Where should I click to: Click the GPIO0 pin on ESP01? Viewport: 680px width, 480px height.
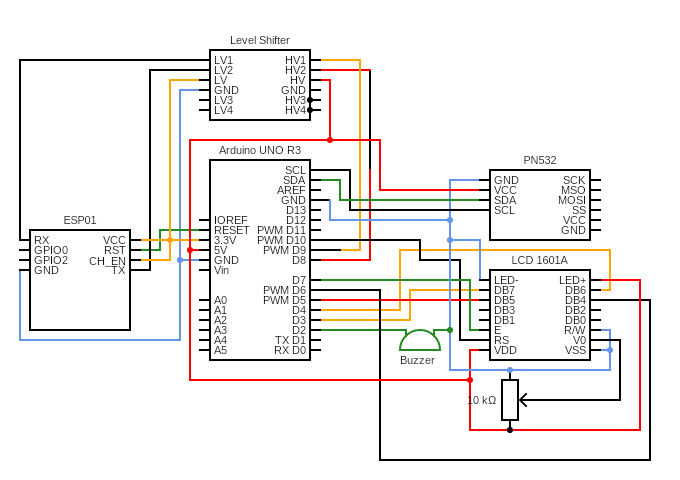[x=51, y=250]
